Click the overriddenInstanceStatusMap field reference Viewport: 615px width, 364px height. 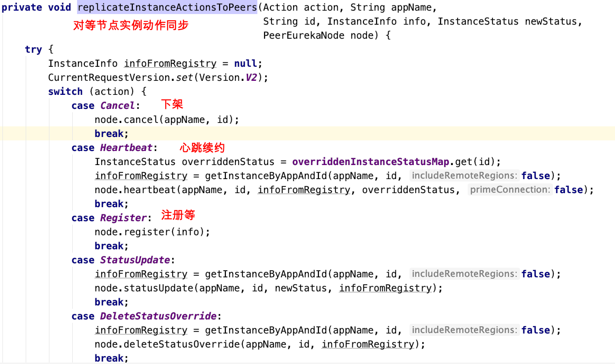[374, 162]
